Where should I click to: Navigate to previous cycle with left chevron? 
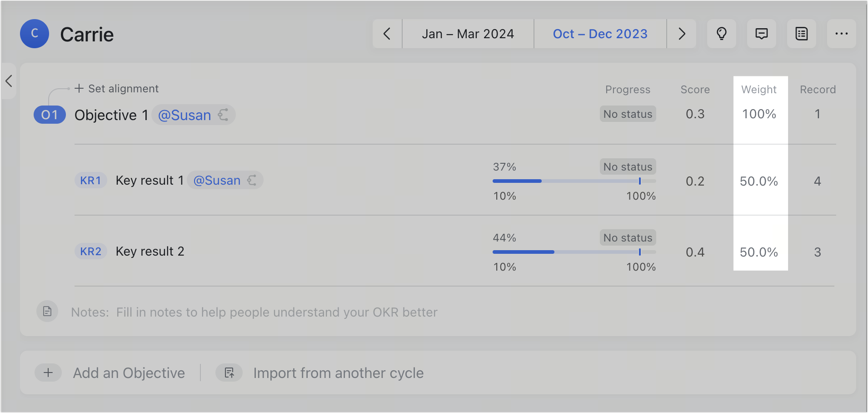(387, 34)
